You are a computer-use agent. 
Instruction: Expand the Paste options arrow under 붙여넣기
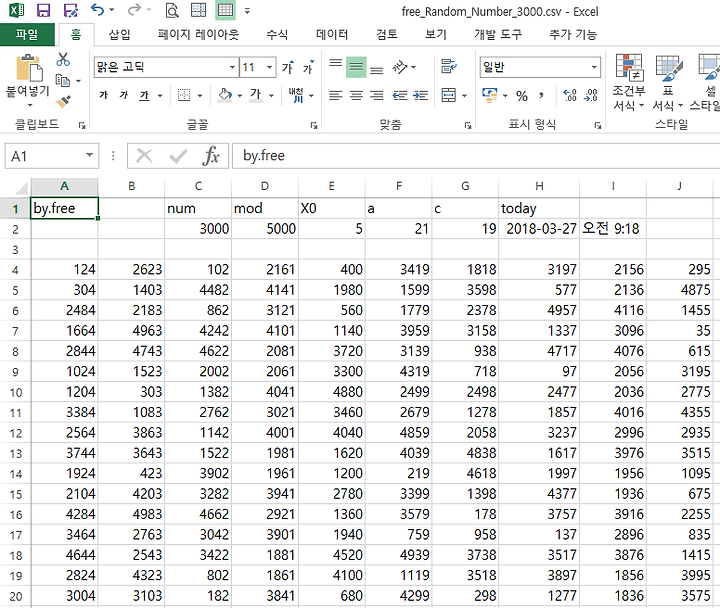(30, 106)
